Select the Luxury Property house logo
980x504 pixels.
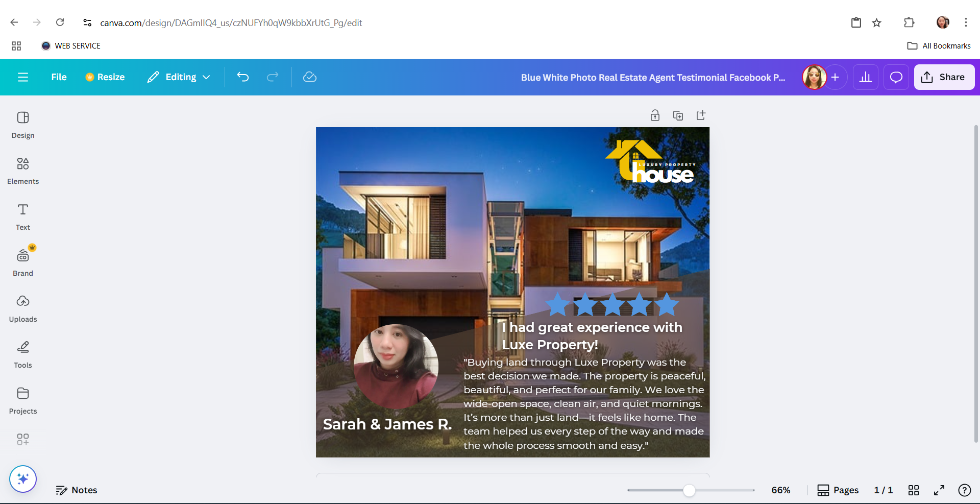click(x=651, y=161)
